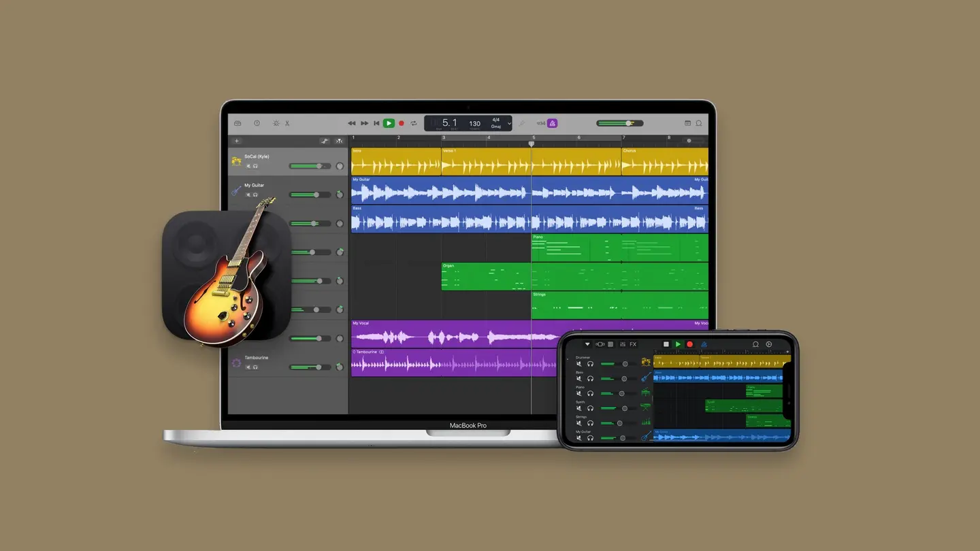This screenshot has width=980, height=551.
Task: Tap the FX icon on the iPhone toolbar
Action: click(633, 344)
